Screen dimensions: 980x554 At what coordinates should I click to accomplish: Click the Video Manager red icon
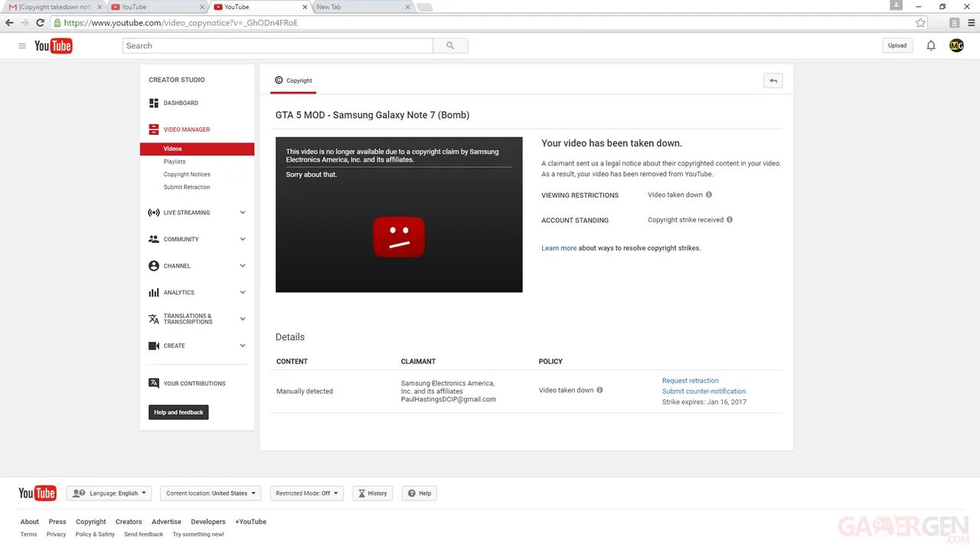[x=154, y=129]
